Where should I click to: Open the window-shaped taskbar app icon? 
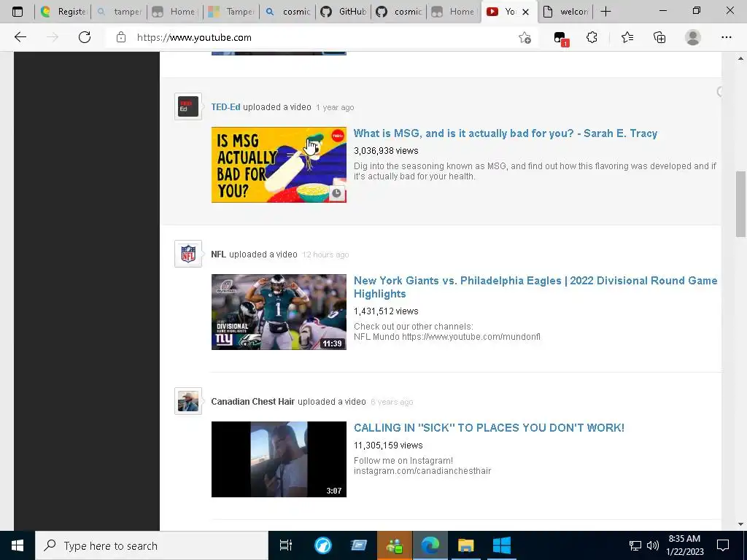tap(359, 545)
